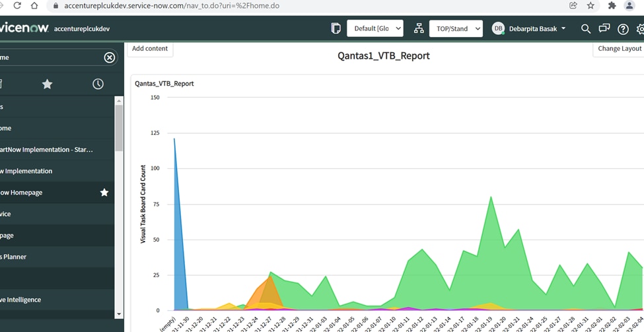
Task: Go to the browser home page icon
Action: [34, 6]
